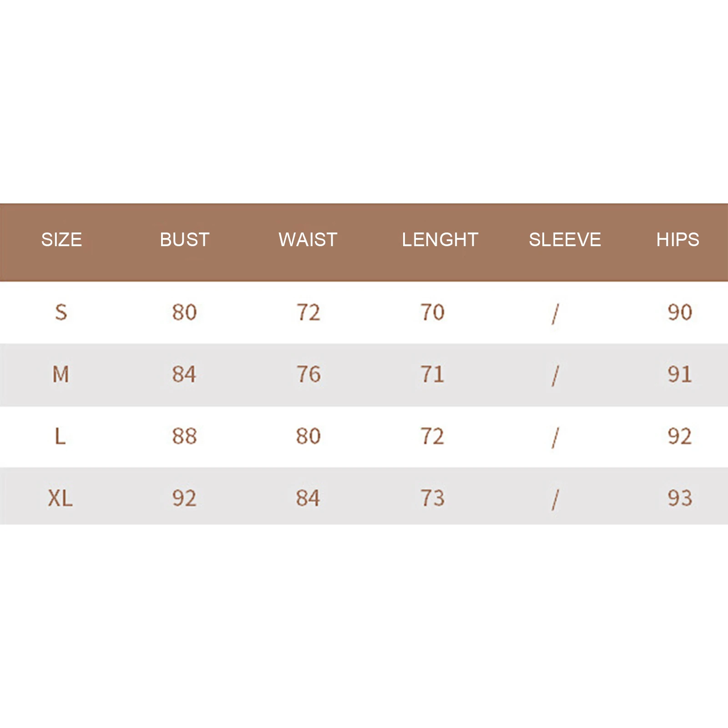Viewport: 728px width, 728px height.
Task: Click the sleeve slash in M row
Action: (555, 376)
